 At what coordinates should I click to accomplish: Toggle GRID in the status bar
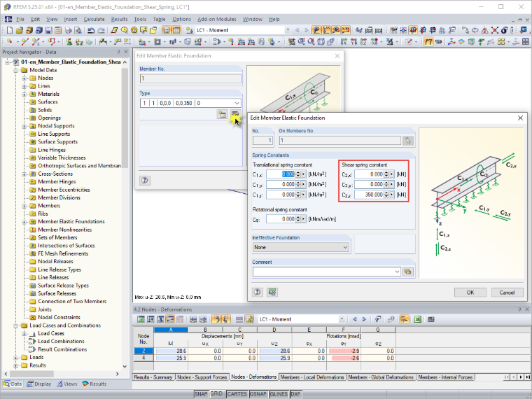[x=216, y=394]
